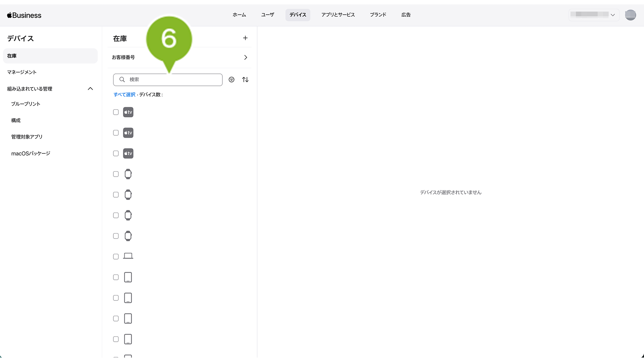Click the すべて選択 link
Viewport: 644px width, 362px height.
pyautogui.click(x=124, y=94)
